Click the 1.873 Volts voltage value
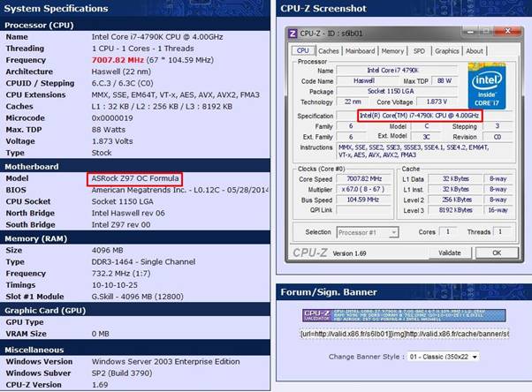The width and height of the screenshot is (532, 392). pos(112,141)
